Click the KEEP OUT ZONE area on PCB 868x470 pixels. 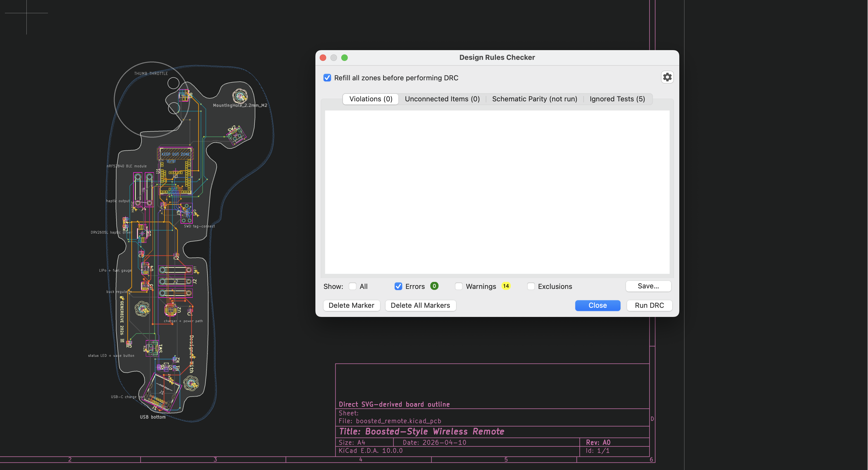(175, 154)
